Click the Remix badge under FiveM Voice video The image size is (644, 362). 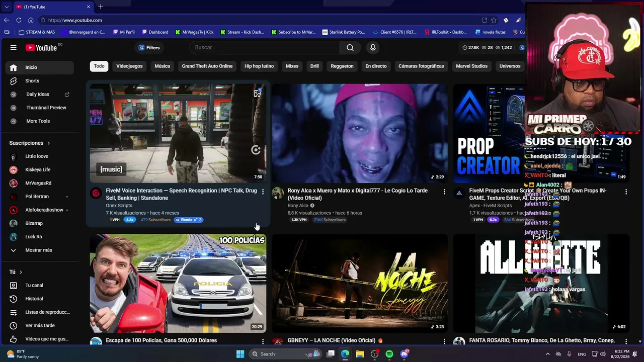pos(189,220)
